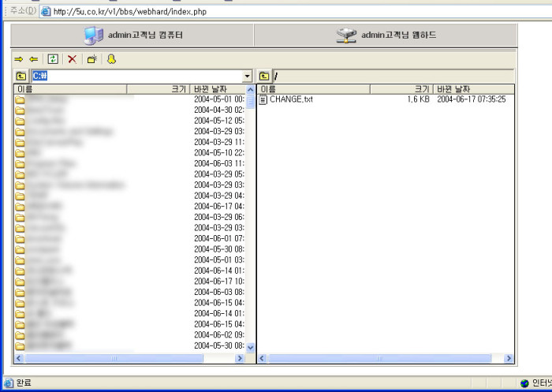Sort local list by 바뀐 날짜 column
Screen dimensions: 552x392
click(218, 89)
